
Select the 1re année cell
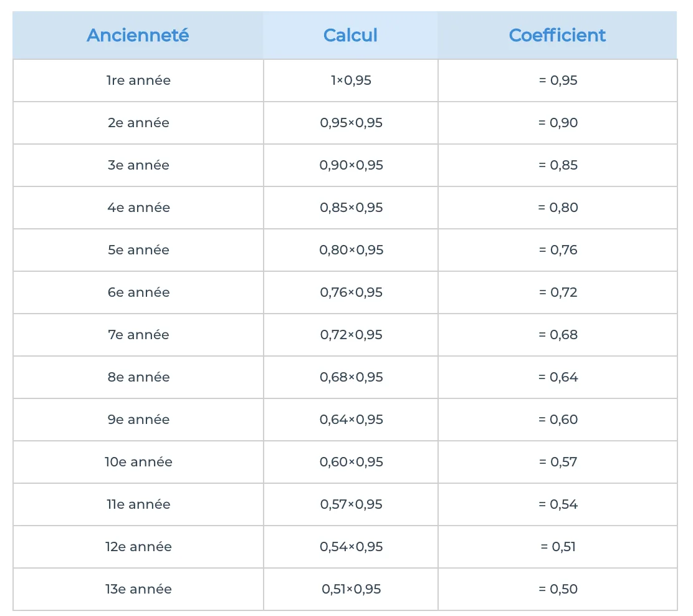click(x=138, y=80)
